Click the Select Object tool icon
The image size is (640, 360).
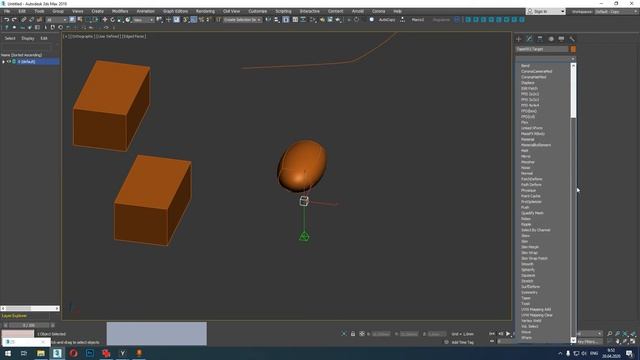[x=72, y=20]
